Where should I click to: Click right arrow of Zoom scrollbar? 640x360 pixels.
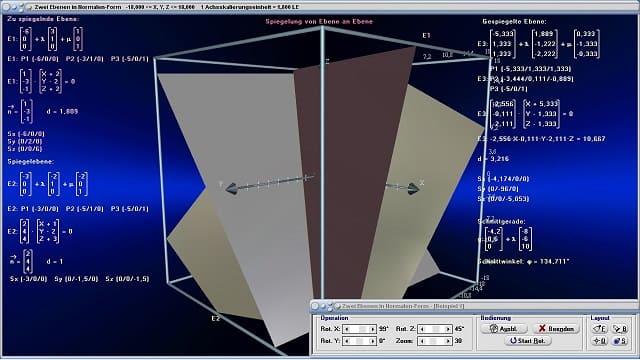(x=448, y=341)
